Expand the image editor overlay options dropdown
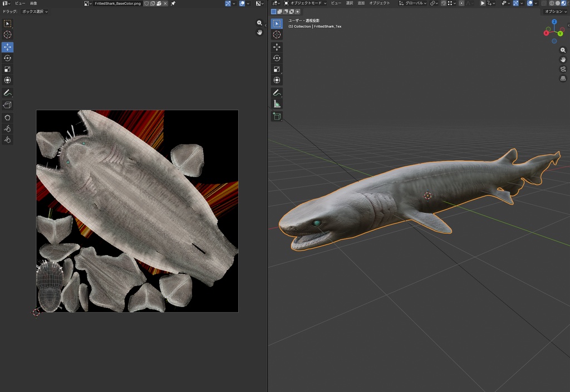This screenshot has width=570, height=392. click(248, 3)
